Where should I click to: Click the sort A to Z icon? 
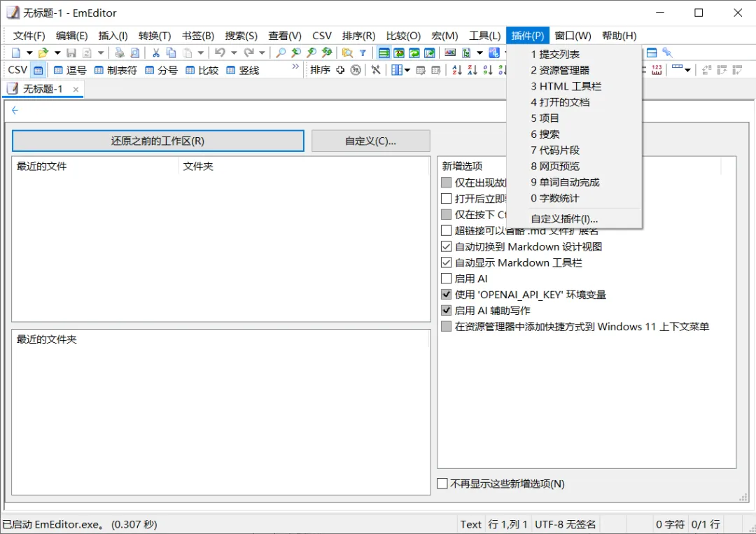[x=456, y=71]
